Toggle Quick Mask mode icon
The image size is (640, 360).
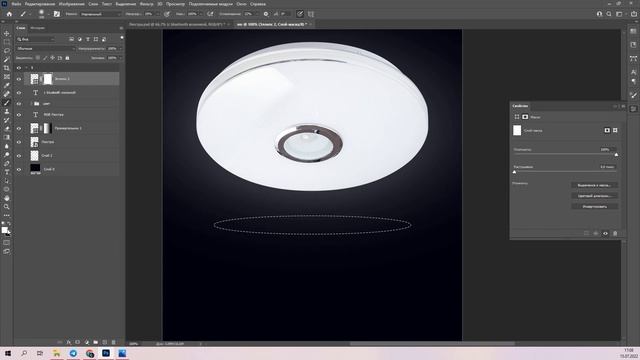[x=7, y=243]
